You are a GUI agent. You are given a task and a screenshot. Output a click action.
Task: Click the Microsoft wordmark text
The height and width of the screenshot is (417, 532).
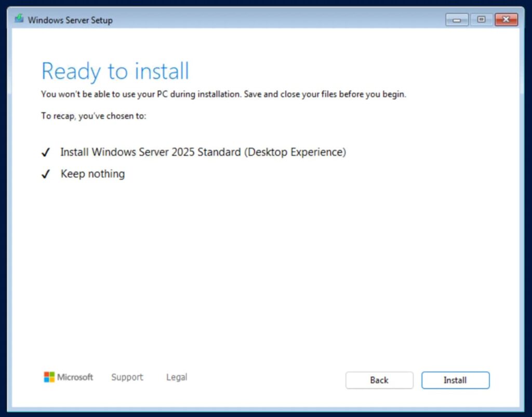point(75,377)
